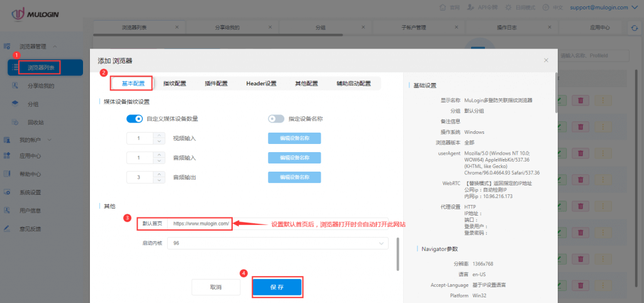
Task: Open the 子帐户管理 page tab
Action: [414, 28]
